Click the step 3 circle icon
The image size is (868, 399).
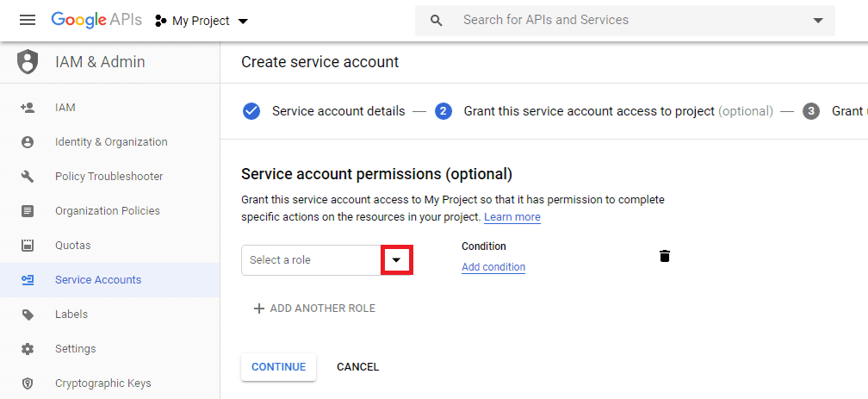click(811, 111)
